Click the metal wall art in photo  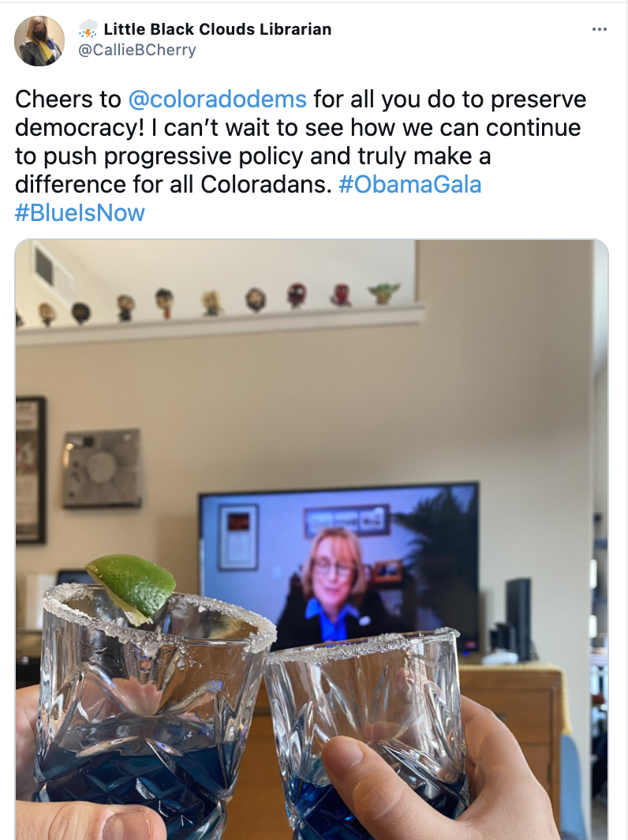pyautogui.click(x=102, y=469)
